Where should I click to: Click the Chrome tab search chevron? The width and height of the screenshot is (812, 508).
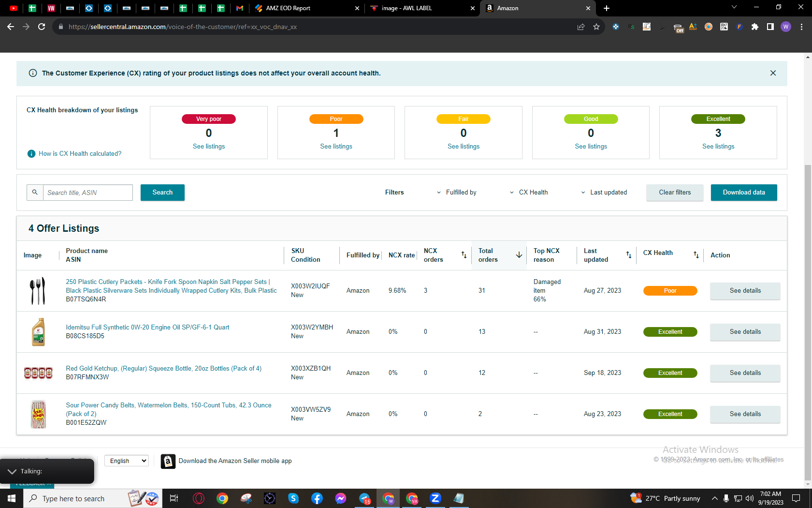(734, 7)
